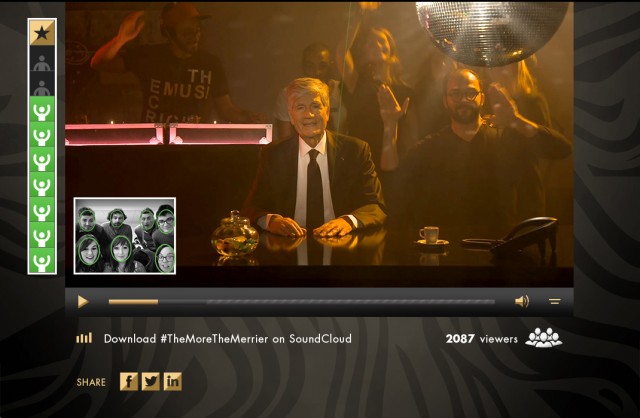Mute the video with the speaker icon
Screen dimensions: 640x418
tap(522, 301)
